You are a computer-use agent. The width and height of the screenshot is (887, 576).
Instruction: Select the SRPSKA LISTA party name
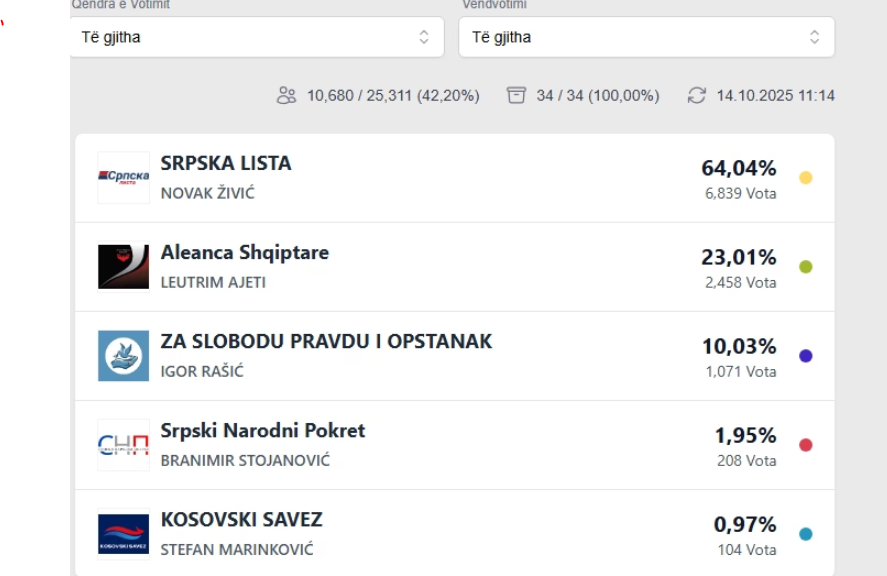tap(226, 164)
